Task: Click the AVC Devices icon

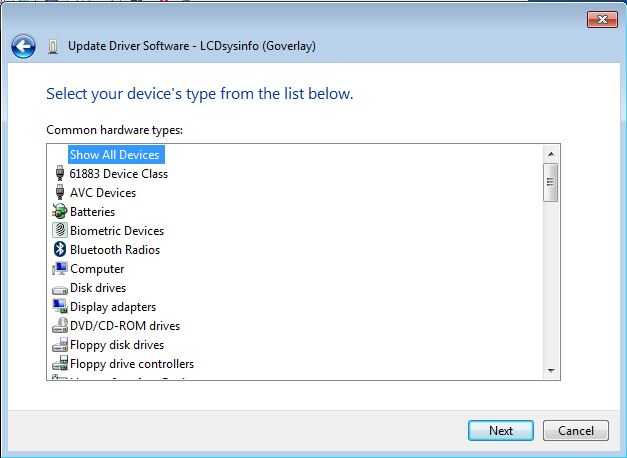Action: coord(59,193)
